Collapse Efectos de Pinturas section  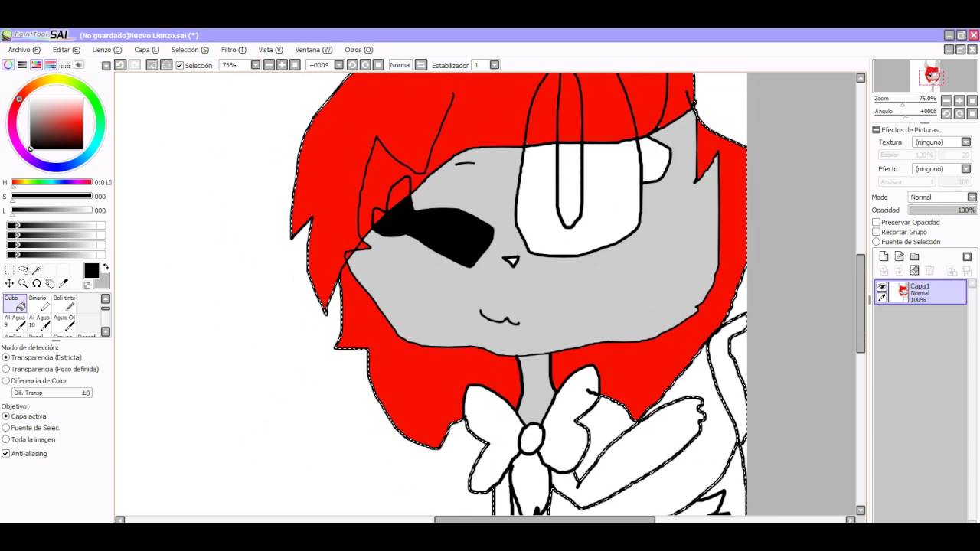click(x=876, y=130)
